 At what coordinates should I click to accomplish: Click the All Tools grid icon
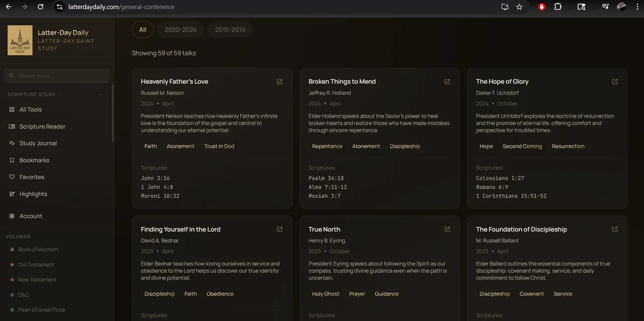[x=12, y=110]
